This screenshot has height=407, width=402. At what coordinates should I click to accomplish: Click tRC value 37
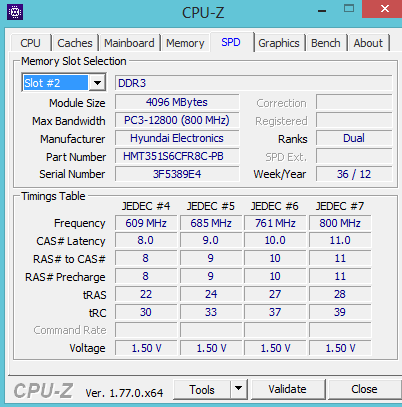coord(275,312)
